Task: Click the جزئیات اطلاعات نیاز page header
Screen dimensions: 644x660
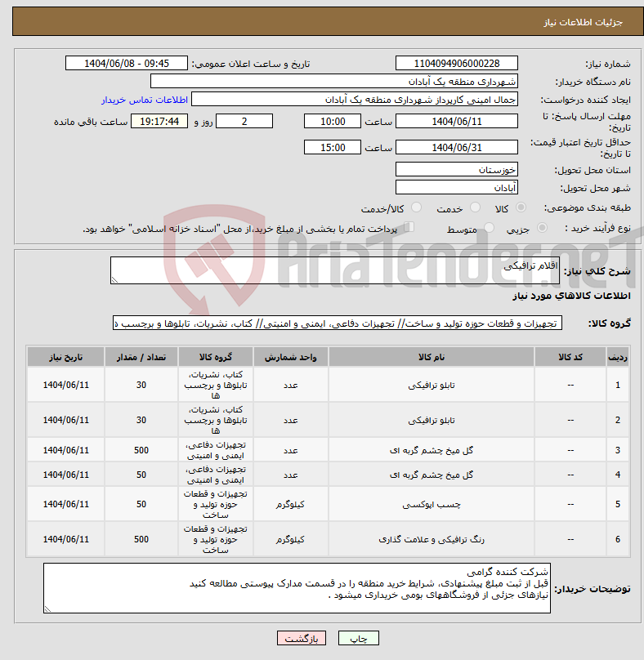Action: coord(583,22)
